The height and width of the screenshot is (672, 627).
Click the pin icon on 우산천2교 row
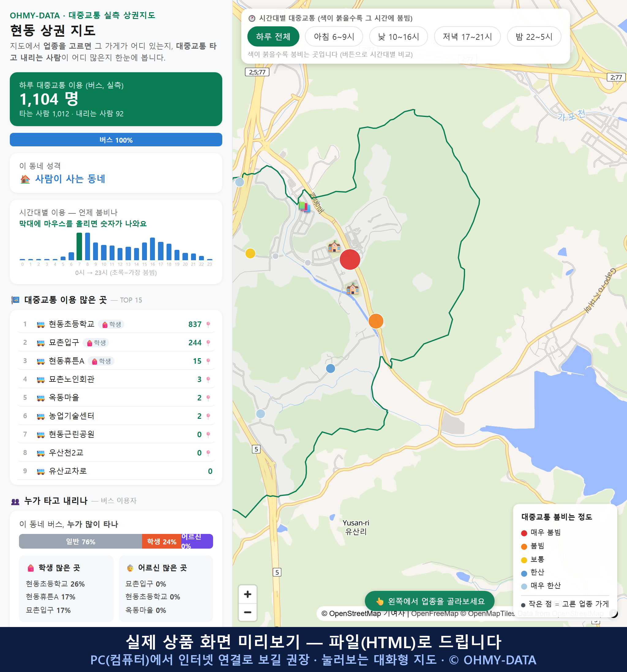click(208, 452)
